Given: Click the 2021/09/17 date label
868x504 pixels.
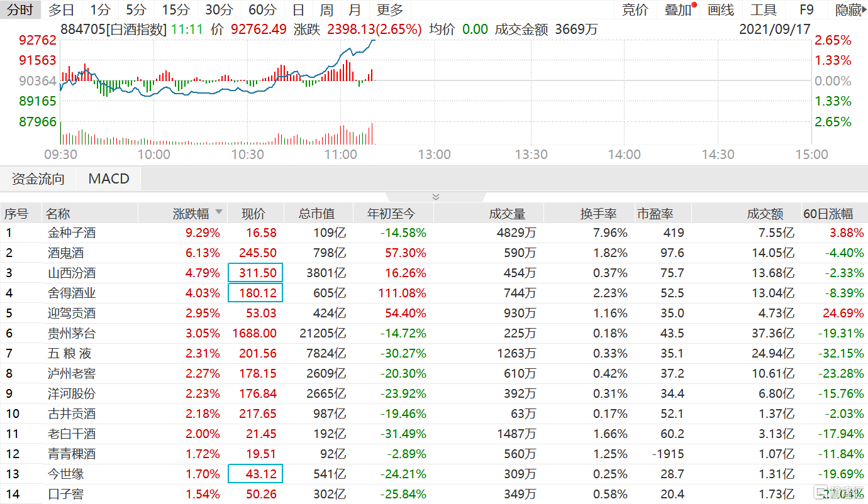Looking at the screenshot, I should tap(775, 29).
